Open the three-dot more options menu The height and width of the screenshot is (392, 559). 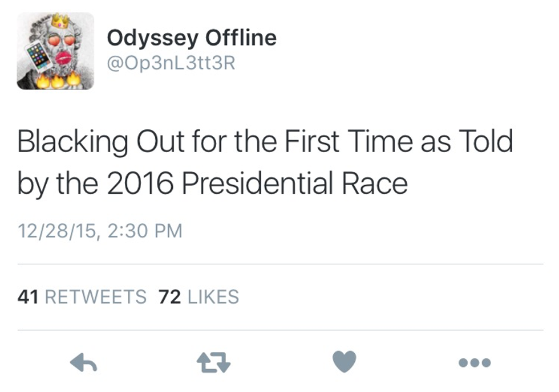[476, 362]
